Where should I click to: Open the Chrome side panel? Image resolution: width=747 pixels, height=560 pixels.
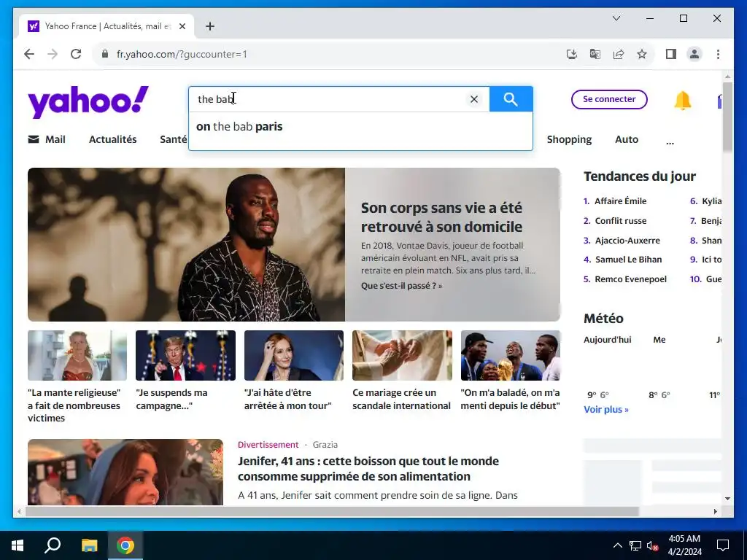point(671,54)
